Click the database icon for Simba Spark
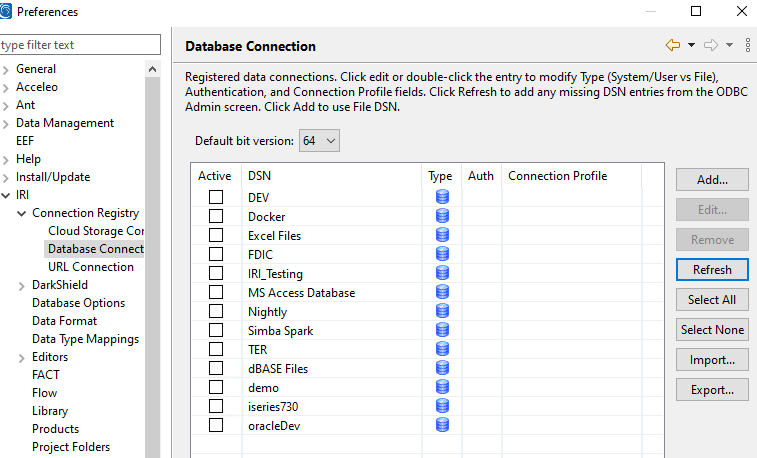Image resolution: width=757 pixels, height=458 pixels. [x=442, y=330]
